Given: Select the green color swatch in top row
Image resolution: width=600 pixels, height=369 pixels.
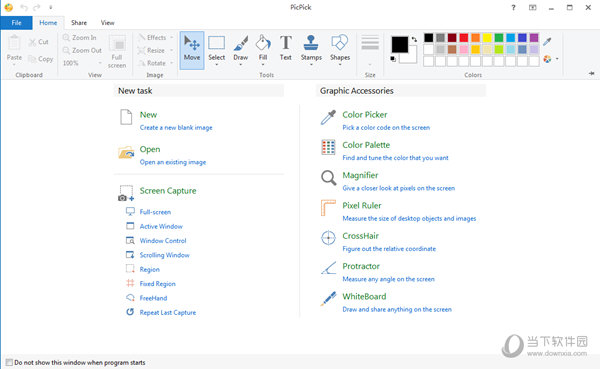Looking at the screenshot, I should click(x=499, y=38).
